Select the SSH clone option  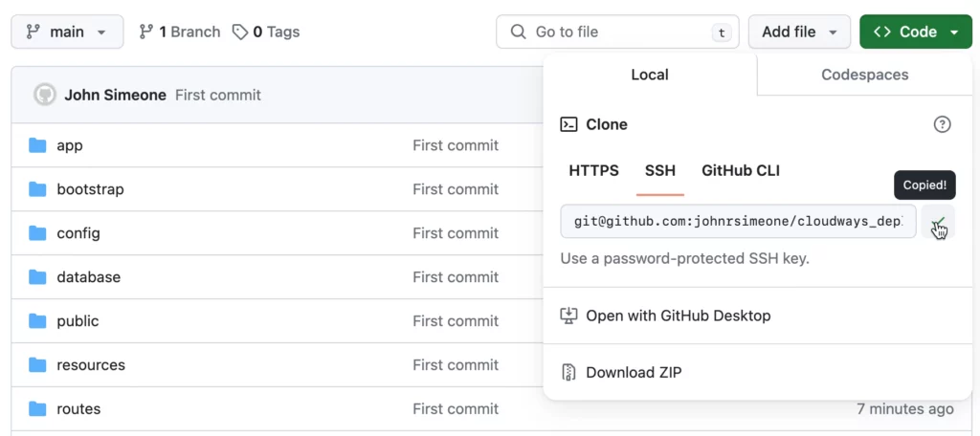pyautogui.click(x=660, y=170)
